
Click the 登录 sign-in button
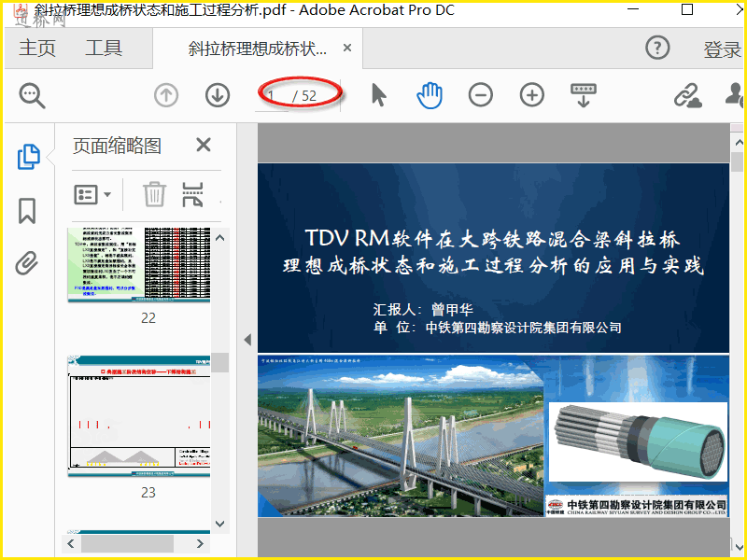pos(722,49)
